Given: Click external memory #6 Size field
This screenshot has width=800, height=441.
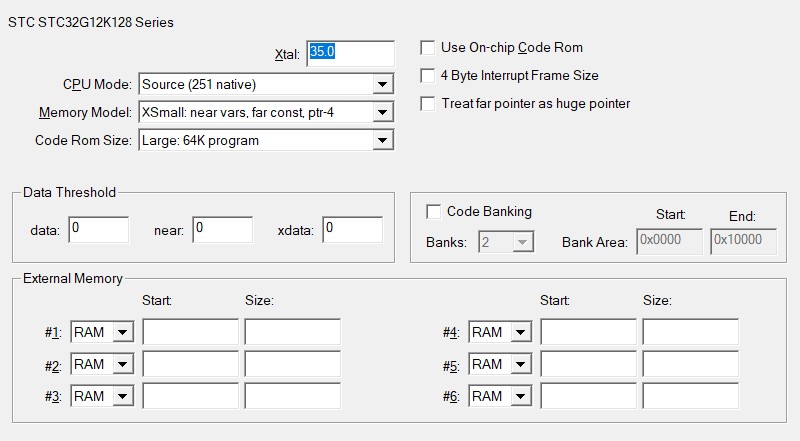Looking at the screenshot, I should pyautogui.click(x=690, y=396).
